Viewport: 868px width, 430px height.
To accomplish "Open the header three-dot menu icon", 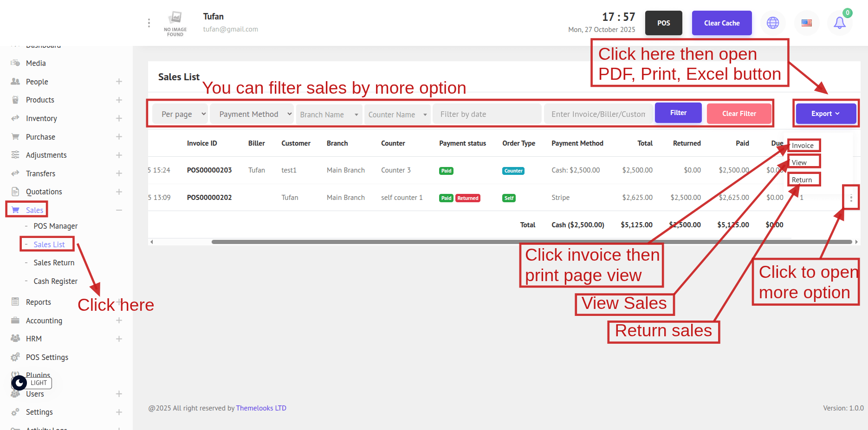I will tap(149, 23).
